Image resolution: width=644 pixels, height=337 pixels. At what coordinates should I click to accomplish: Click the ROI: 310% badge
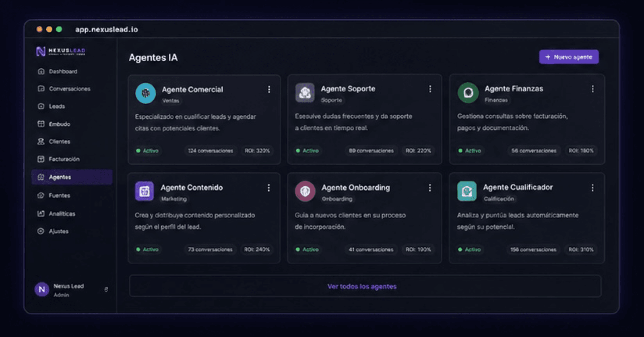(581, 249)
